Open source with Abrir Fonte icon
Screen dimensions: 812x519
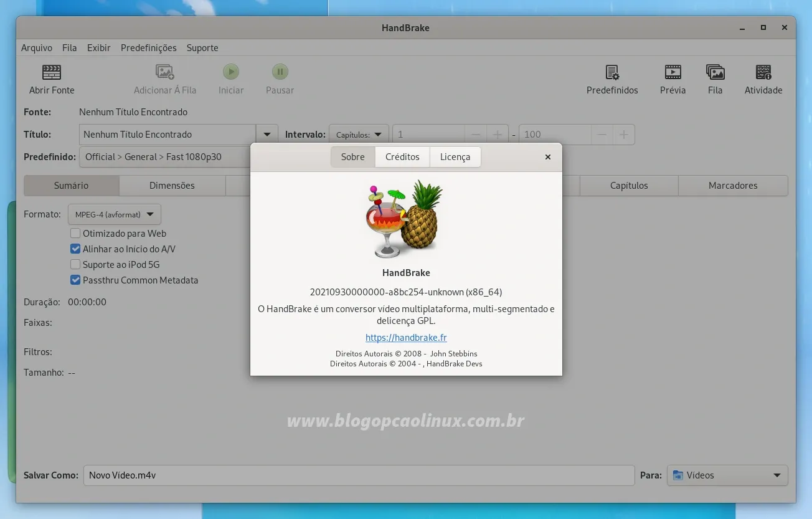[52, 72]
